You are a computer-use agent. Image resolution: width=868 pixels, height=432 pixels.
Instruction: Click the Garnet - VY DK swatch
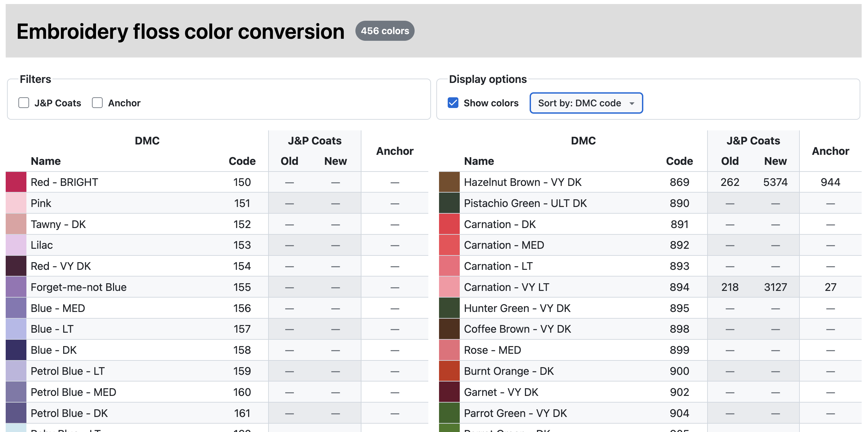click(449, 392)
